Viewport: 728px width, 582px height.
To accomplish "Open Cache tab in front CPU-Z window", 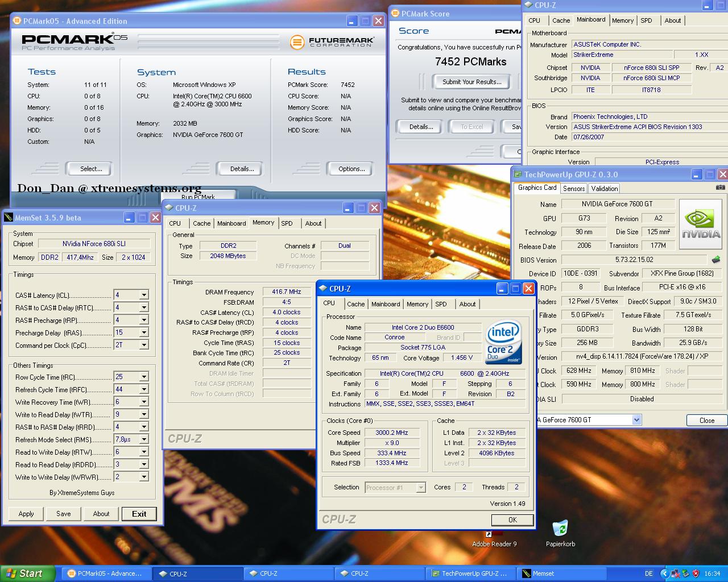I will coord(355,304).
